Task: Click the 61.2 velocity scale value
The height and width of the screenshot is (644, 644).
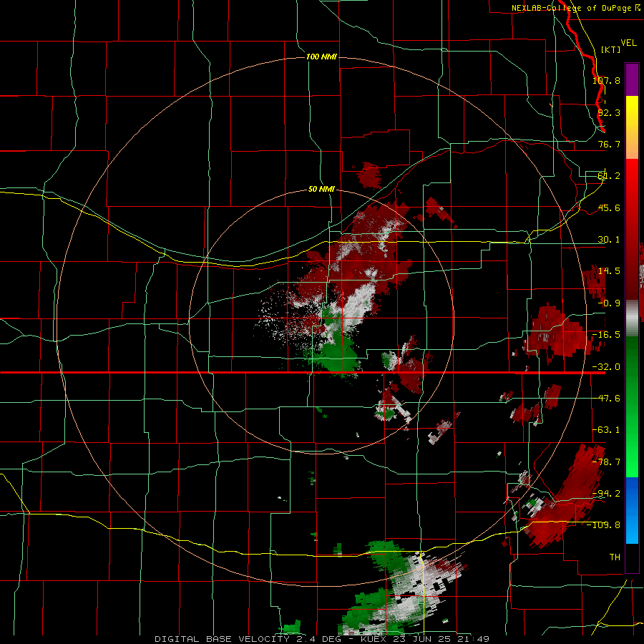Action: click(x=609, y=176)
